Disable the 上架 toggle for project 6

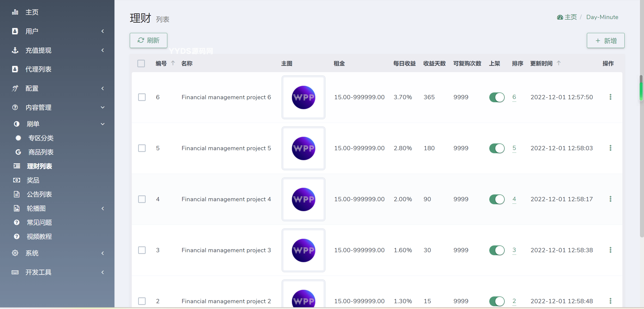click(497, 97)
